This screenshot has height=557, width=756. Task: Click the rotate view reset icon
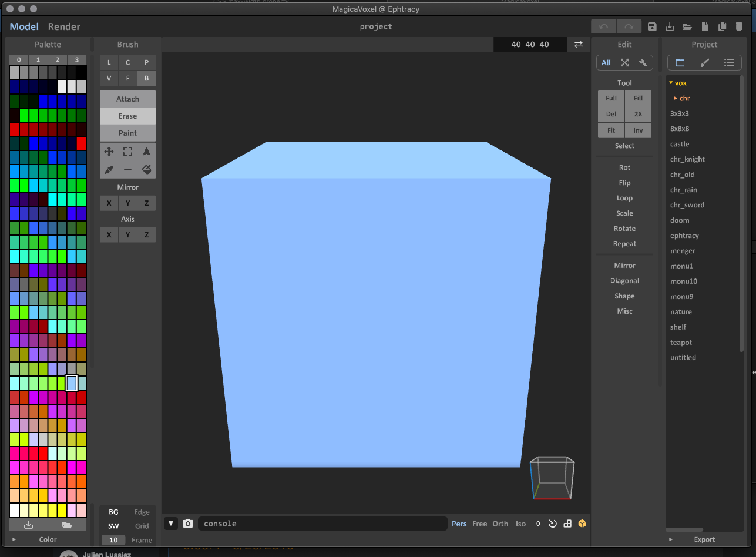point(552,523)
